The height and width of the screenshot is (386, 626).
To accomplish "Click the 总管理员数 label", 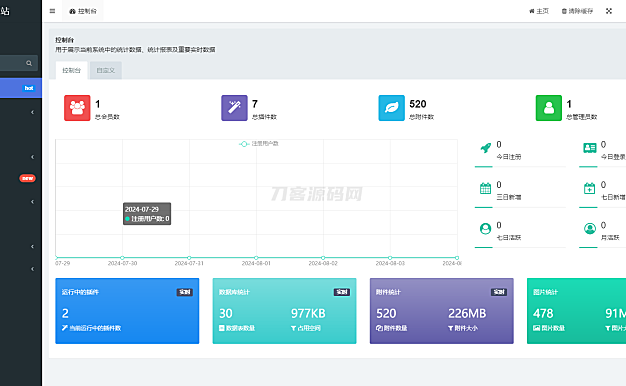I will tap(582, 117).
